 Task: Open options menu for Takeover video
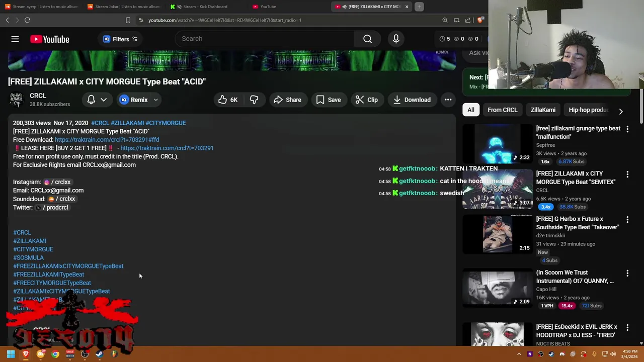pos(627,220)
